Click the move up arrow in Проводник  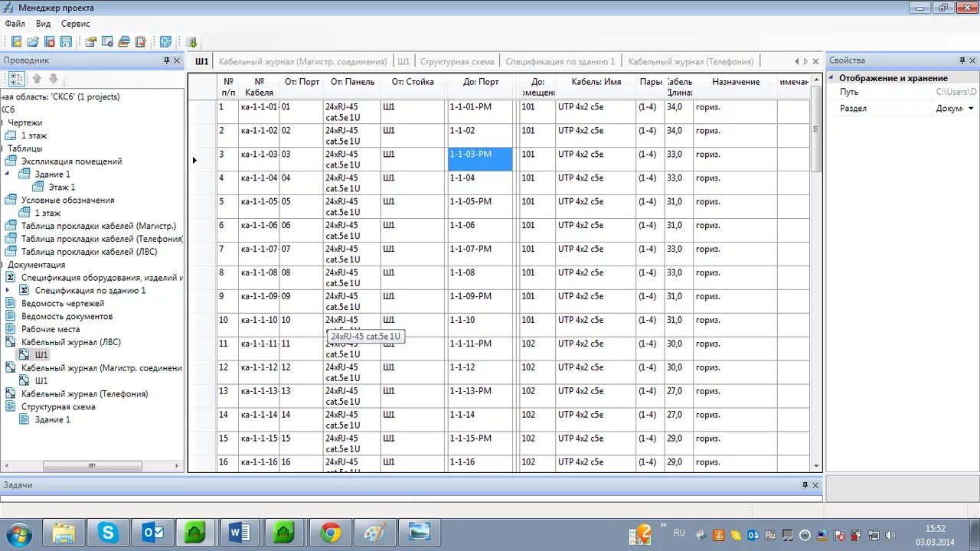pos(37,79)
